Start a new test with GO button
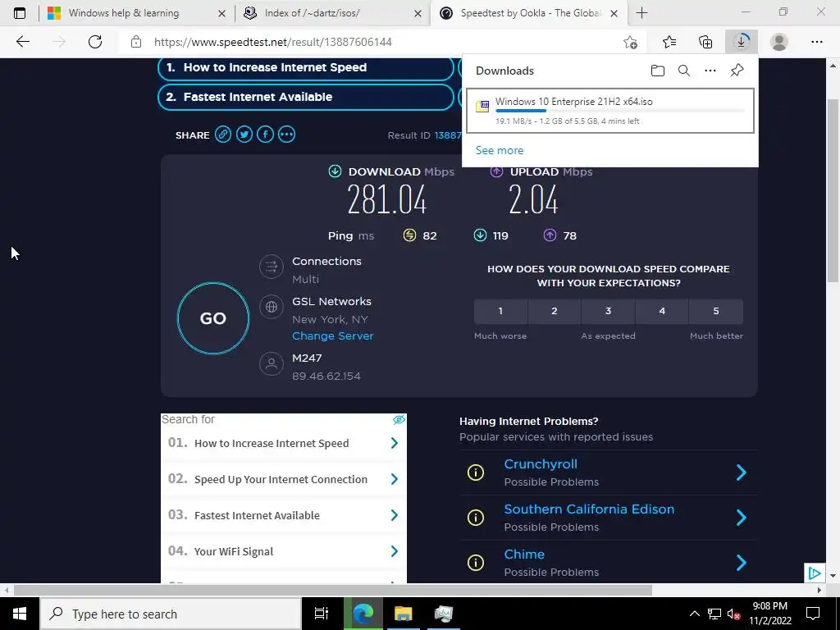This screenshot has width=840, height=630. [x=213, y=318]
